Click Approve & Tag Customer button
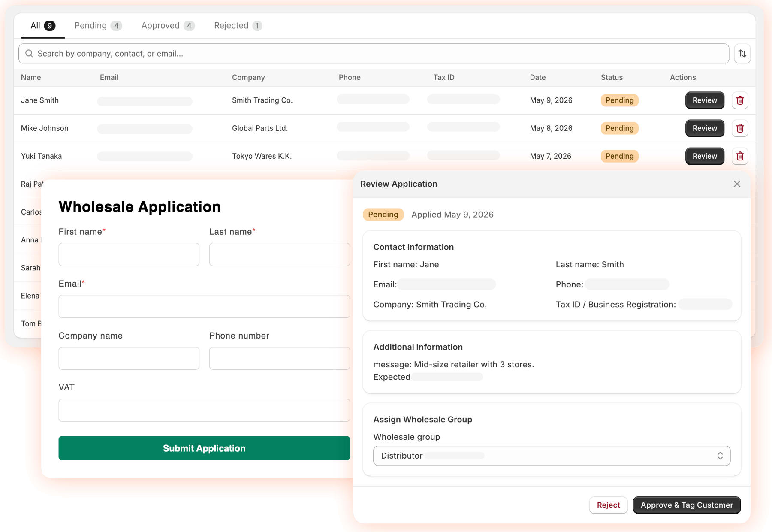772x532 pixels. (x=687, y=505)
